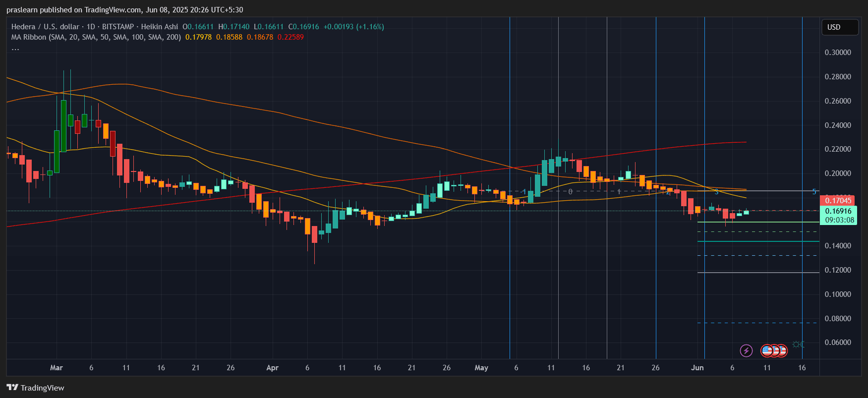This screenshot has height=398, width=868.
Task: Click the 09:03:08 bar countdown timer
Action: pos(839,220)
